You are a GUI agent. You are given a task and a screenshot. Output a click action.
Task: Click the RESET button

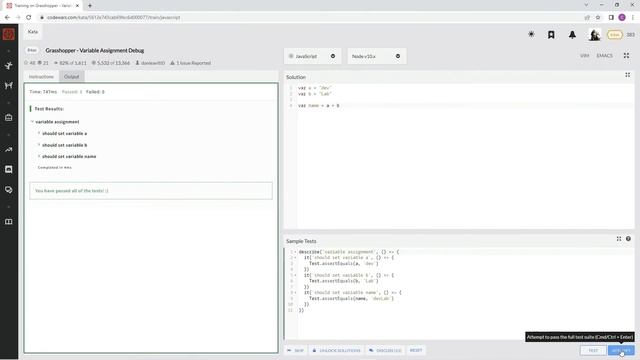(416, 350)
